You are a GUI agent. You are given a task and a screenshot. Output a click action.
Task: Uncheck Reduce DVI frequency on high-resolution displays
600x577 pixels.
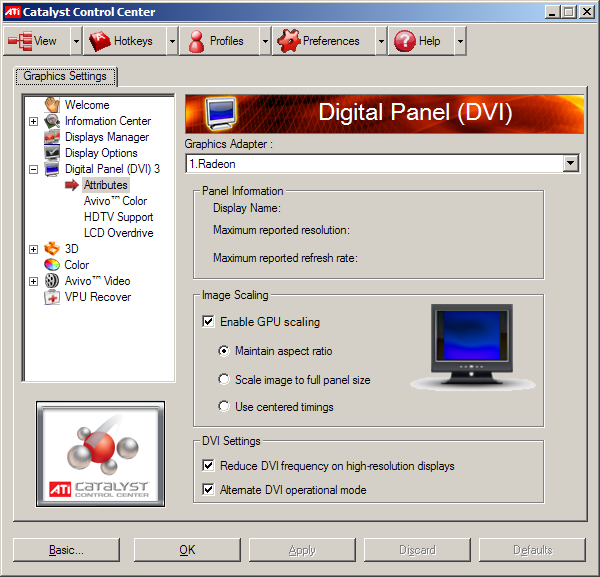click(208, 466)
